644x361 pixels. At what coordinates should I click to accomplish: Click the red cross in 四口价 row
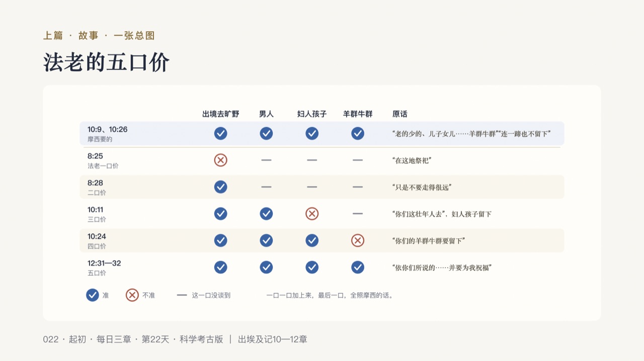click(358, 240)
